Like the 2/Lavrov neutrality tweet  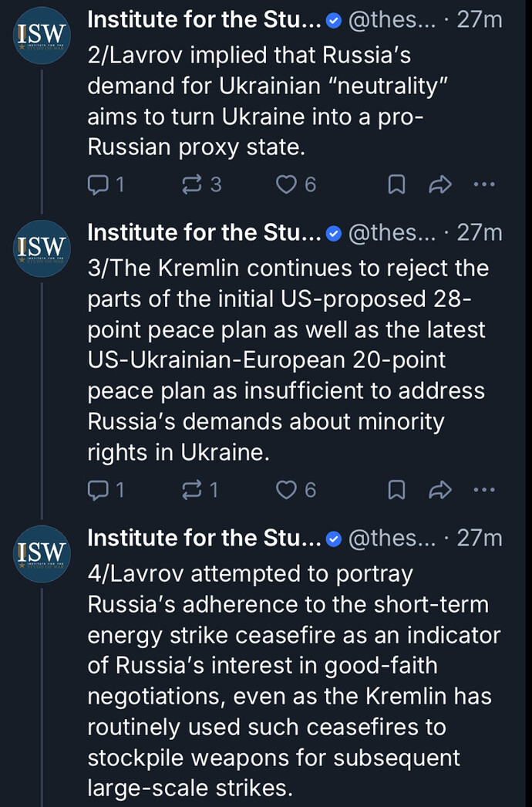[x=287, y=184]
